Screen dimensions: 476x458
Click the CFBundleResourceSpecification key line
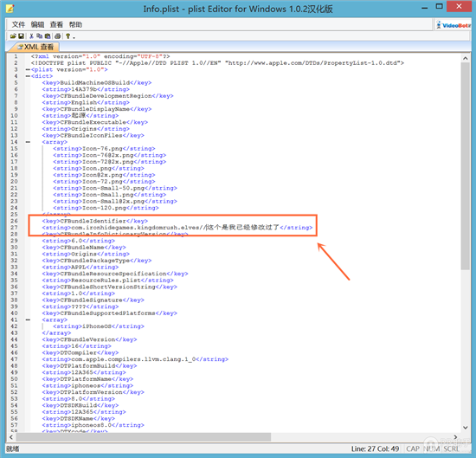(115, 274)
